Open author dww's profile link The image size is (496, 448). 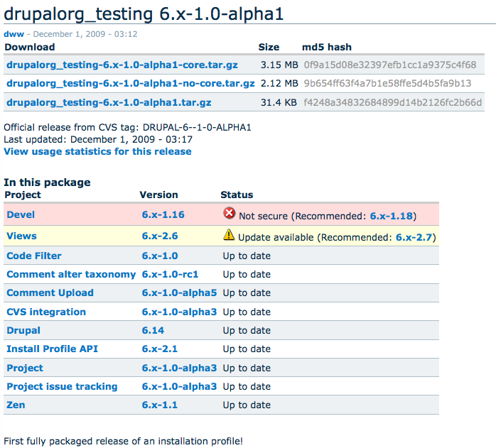click(x=14, y=34)
